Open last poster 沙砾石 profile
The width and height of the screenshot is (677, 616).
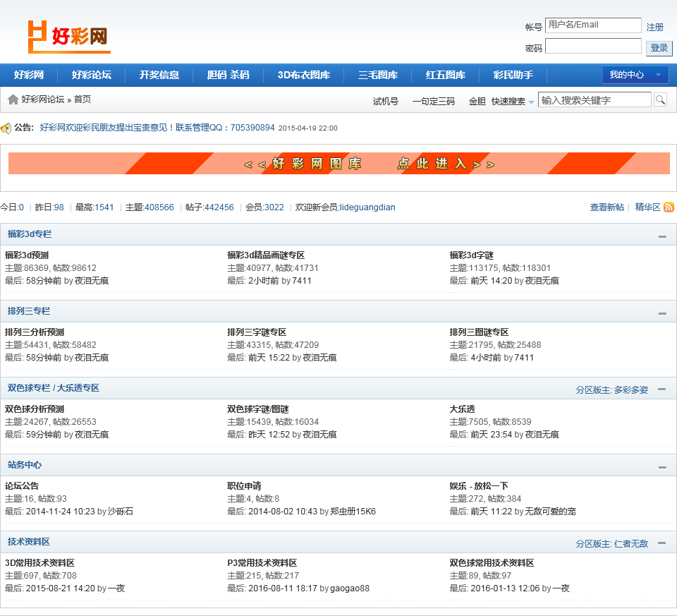[x=121, y=512]
